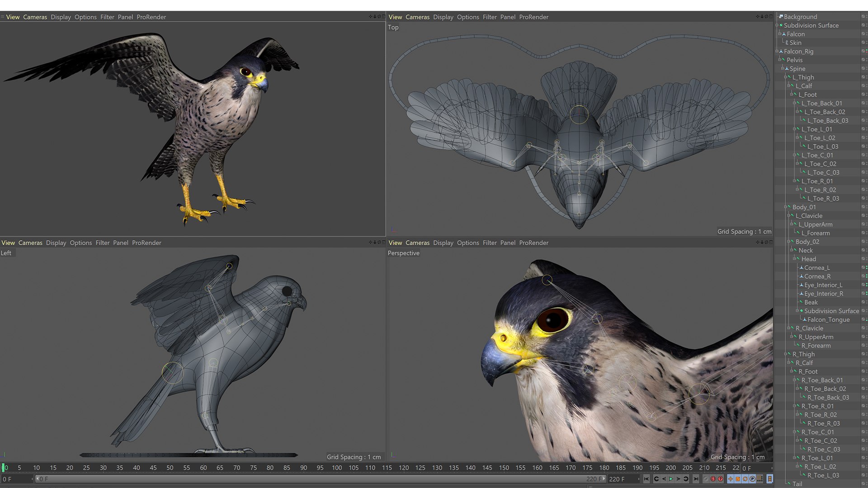The image size is (868, 488).
Task: Collapse the L_Foot branch
Action: (791, 94)
